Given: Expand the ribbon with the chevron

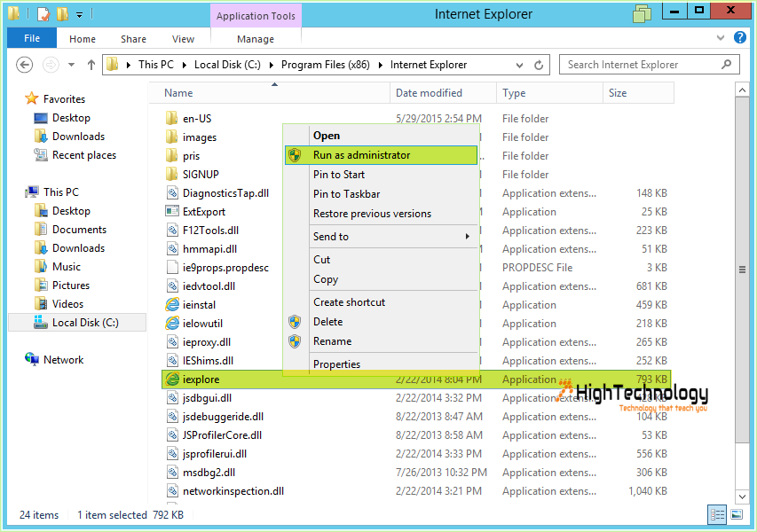Looking at the screenshot, I should (721, 37).
